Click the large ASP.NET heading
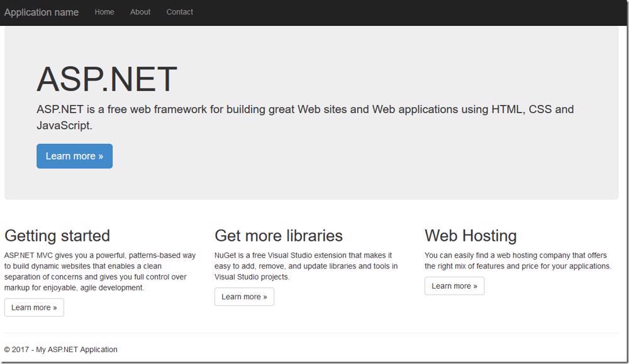 [x=107, y=79]
